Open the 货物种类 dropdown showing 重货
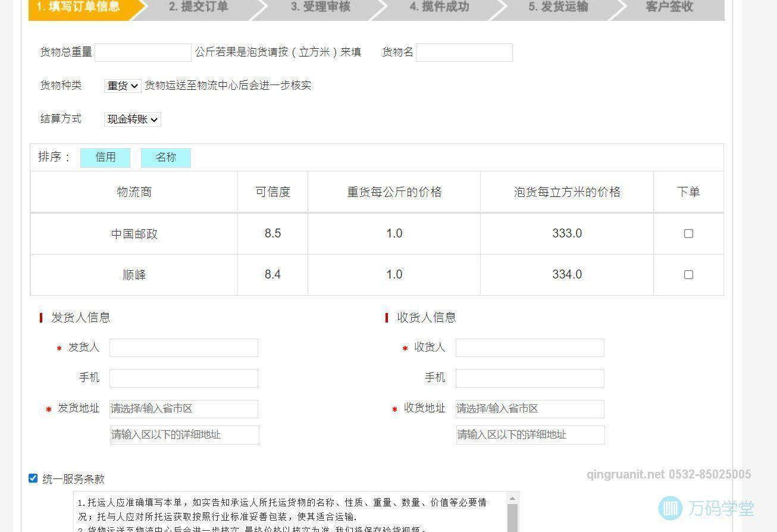Screen dimensions: 777x532 coord(122,86)
